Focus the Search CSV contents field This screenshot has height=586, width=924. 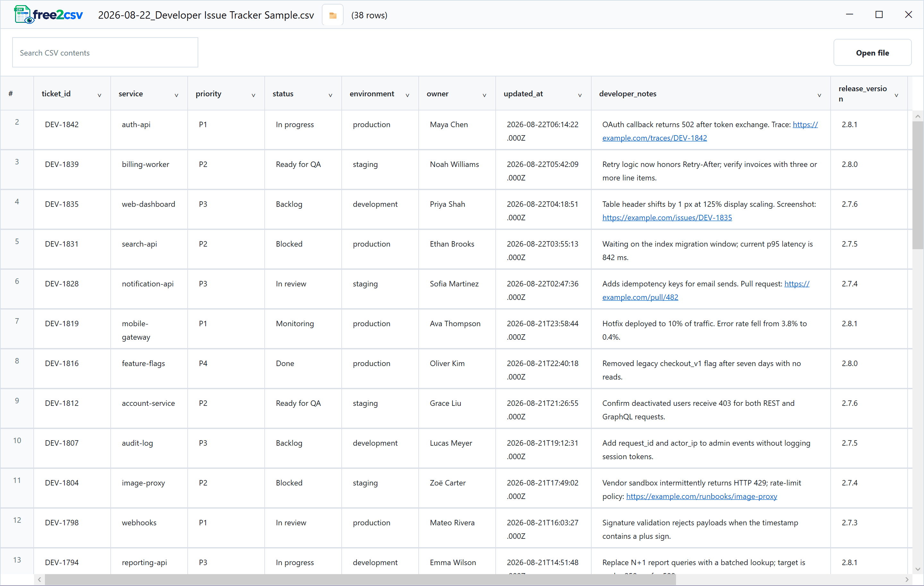click(105, 53)
